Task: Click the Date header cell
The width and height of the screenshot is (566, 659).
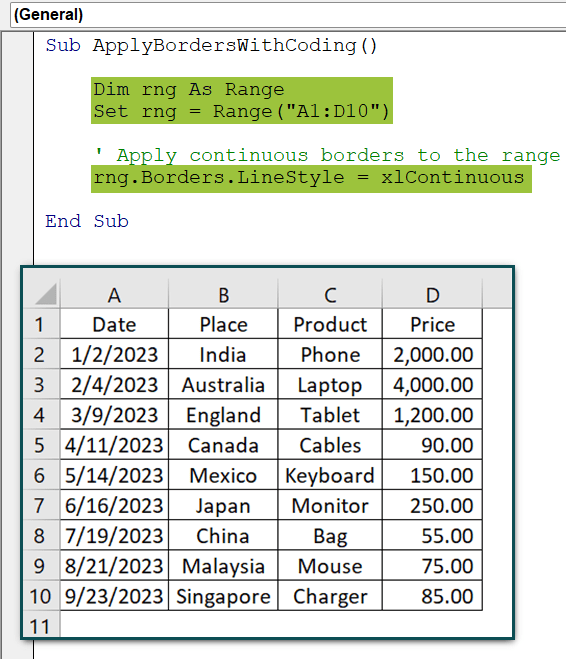Action: (114, 324)
